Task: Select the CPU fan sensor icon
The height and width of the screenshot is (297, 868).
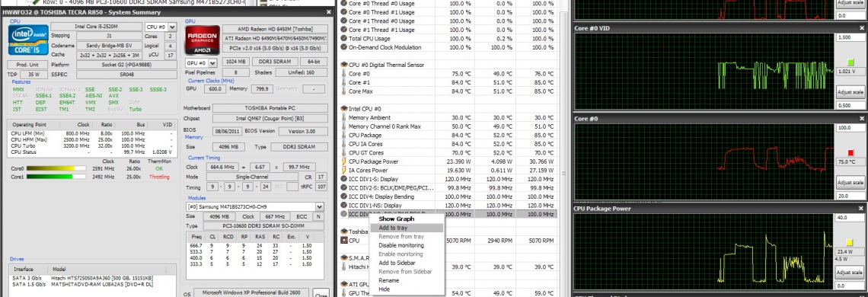Action: point(343,241)
